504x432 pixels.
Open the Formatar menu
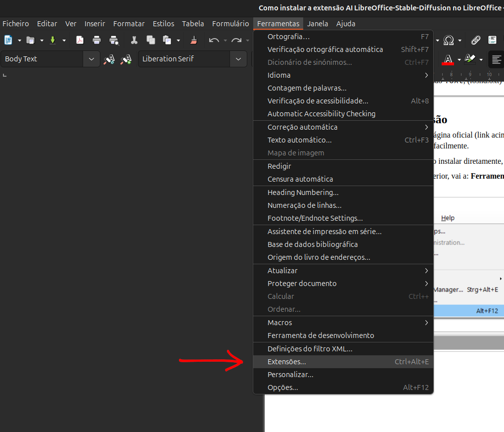click(129, 24)
